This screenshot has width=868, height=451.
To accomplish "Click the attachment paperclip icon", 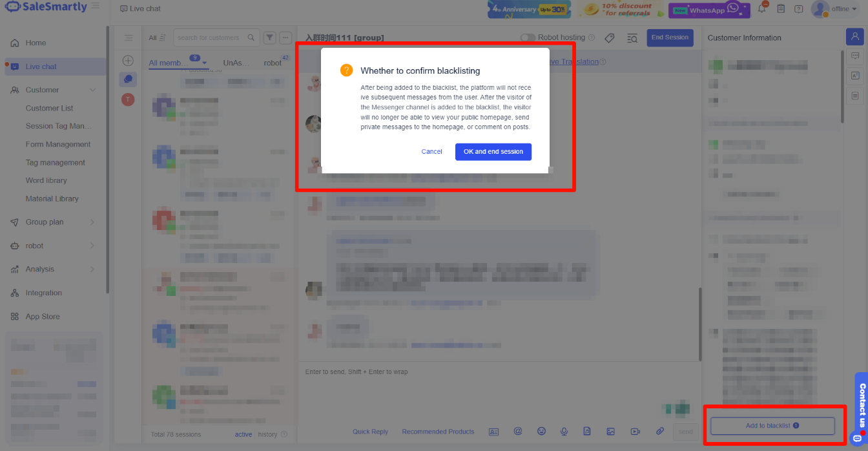I will pos(659,432).
